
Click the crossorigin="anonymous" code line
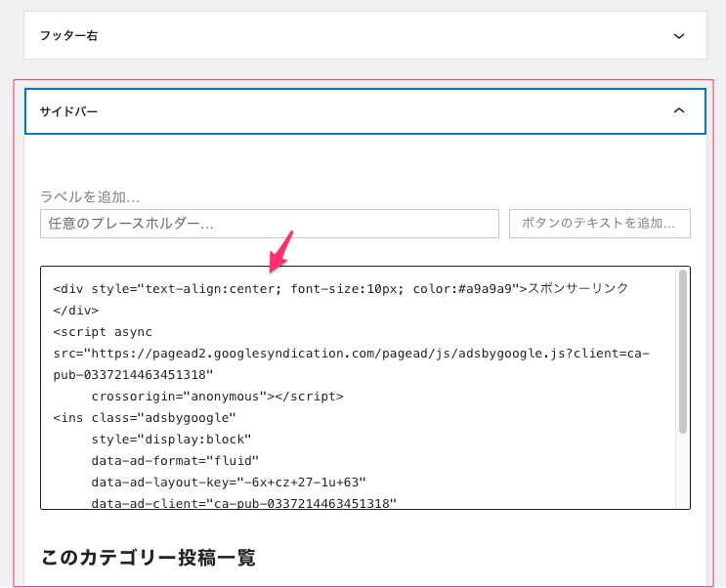pos(217,397)
